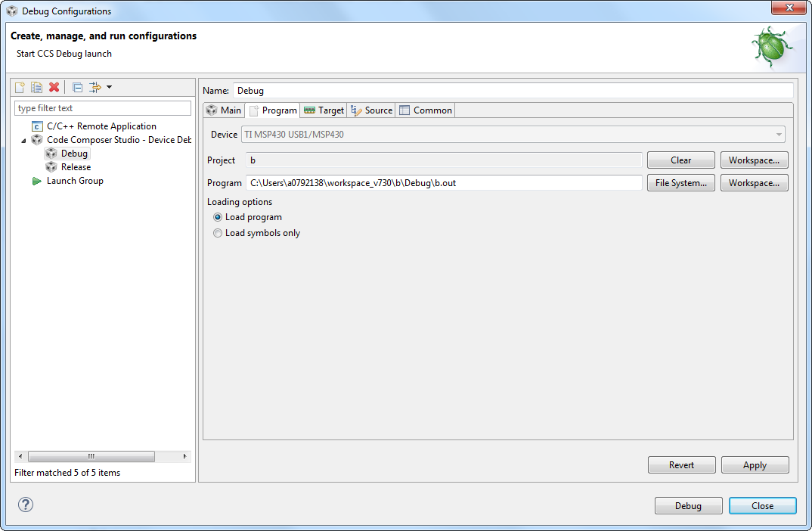
Task: Duplicate the selected launch configuration
Action: point(37,87)
